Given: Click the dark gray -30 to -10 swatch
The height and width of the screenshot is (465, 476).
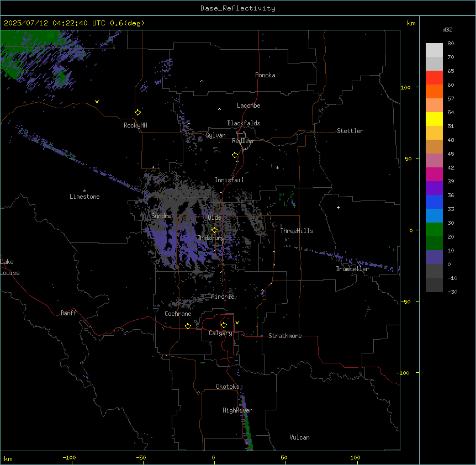Looking at the screenshot, I should [x=434, y=285].
